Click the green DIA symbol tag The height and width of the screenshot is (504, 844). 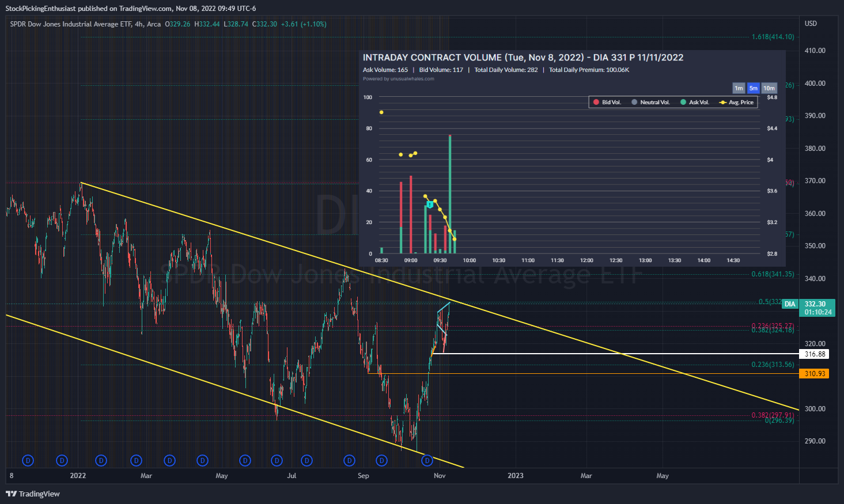tap(790, 304)
